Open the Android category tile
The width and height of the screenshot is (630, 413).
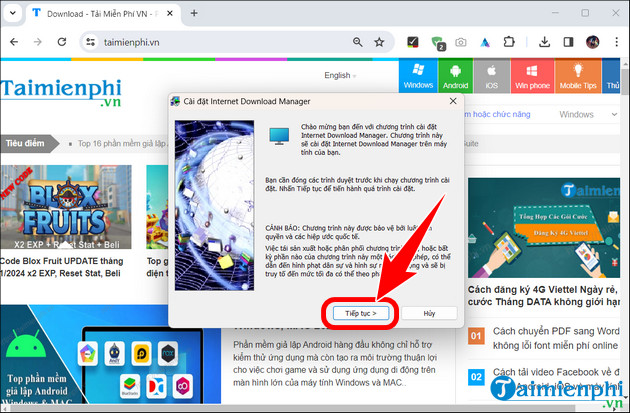pyautogui.click(x=455, y=76)
